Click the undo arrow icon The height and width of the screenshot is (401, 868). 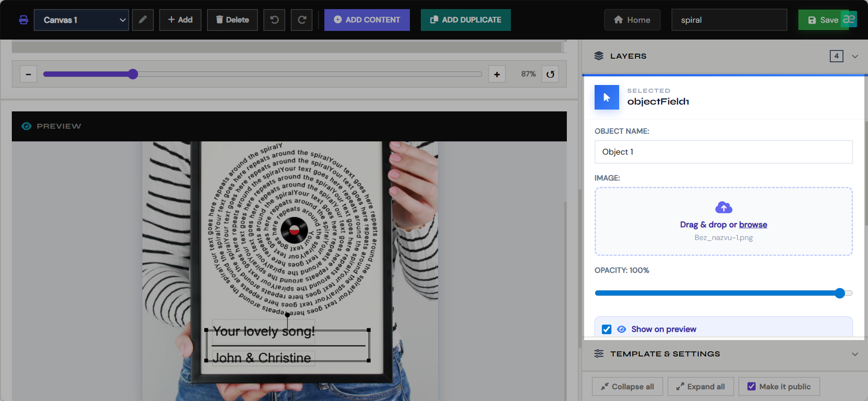pos(274,20)
